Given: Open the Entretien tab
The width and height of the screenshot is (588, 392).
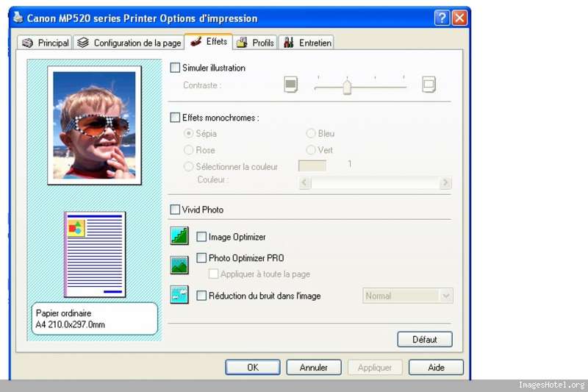Looking at the screenshot, I should click(306, 43).
